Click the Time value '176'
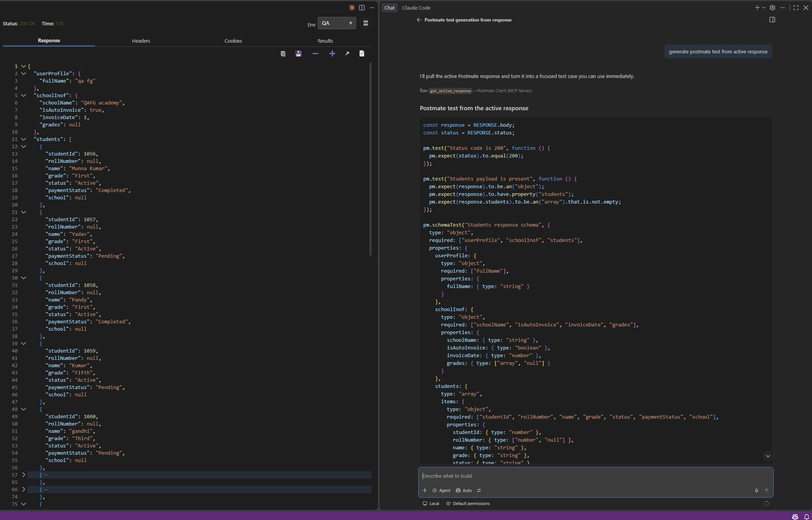Viewport: 812px width, 520px height. 59,24
